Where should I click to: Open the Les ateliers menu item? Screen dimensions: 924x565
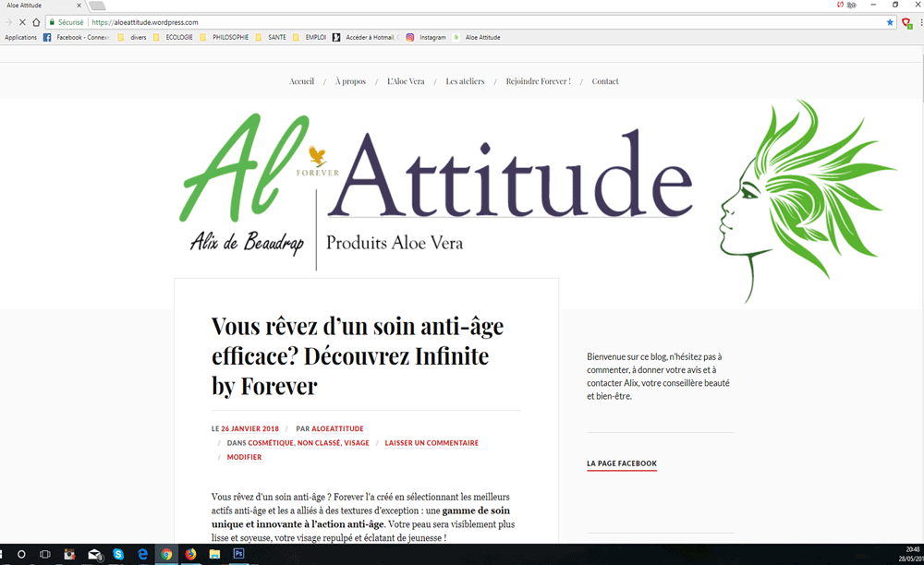point(465,81)
